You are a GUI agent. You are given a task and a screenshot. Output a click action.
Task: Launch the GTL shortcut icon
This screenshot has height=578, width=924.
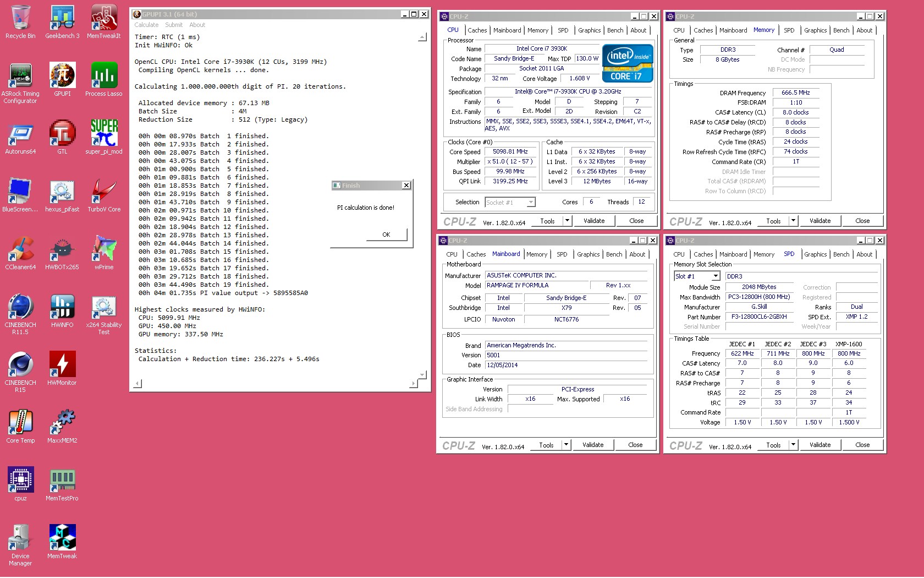coord(62,138)
